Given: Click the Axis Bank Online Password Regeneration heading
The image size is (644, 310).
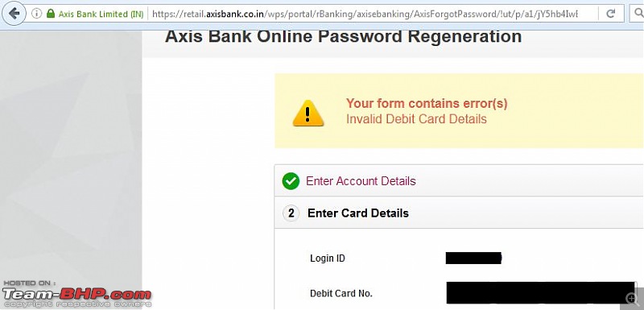Looking at the screenshot, I should pyautogui.click(x=344, y=36).
